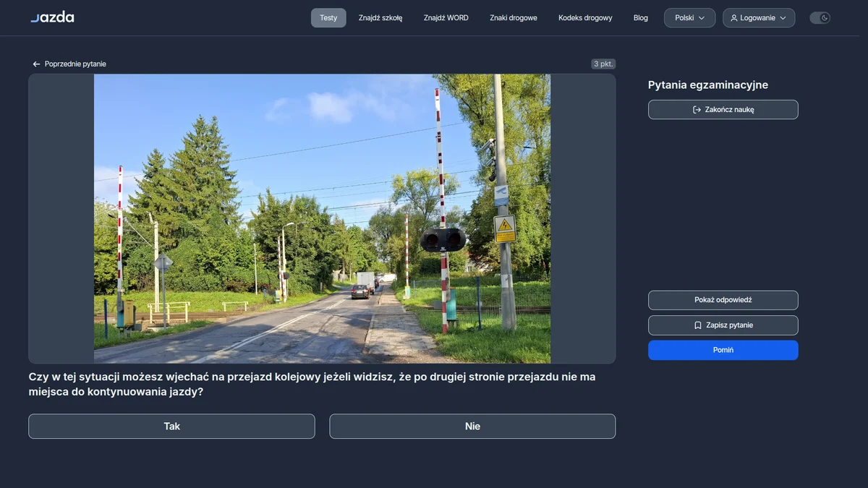Click the user icon in Logowanie

[x=734, y=18]
